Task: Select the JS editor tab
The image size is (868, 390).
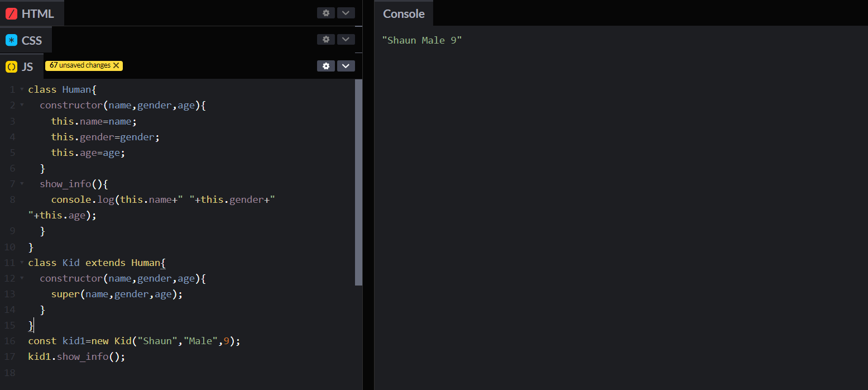Action: pos(21,66)
